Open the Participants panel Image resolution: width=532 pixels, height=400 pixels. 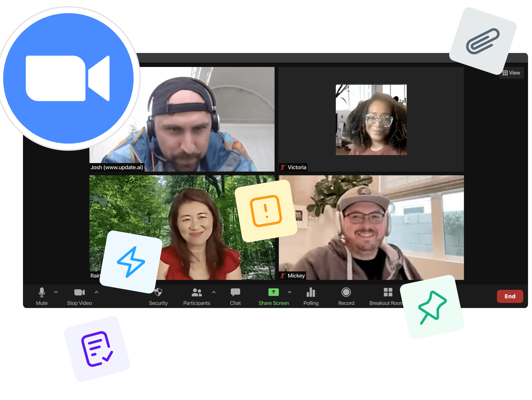(x=197, y=292)
